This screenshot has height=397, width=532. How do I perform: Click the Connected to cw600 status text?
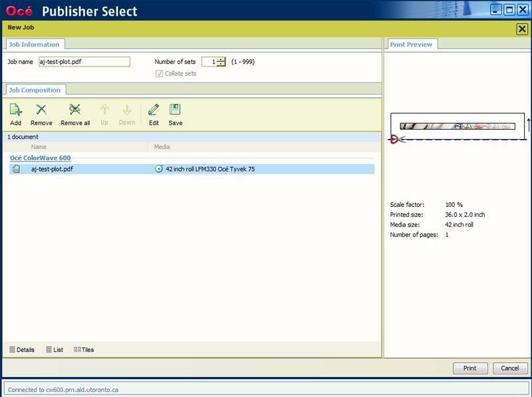[63, 390]
